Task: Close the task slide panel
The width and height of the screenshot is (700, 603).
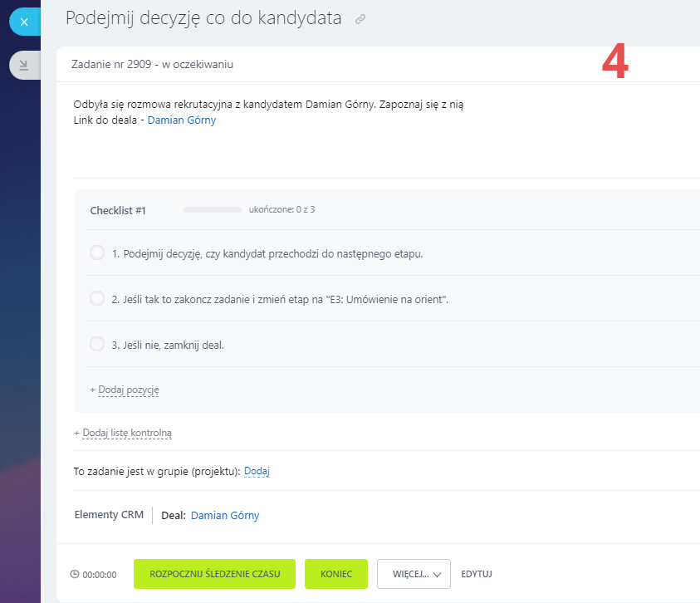Action: click(x=25, y=22)
